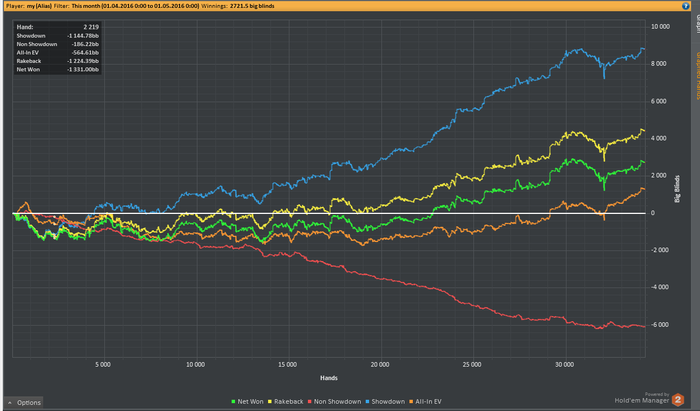Switch to the Graphed Hands side tab

tap(696, 76)
